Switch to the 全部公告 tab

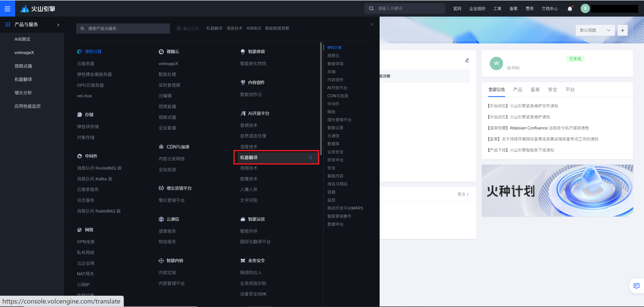(497, 89)
